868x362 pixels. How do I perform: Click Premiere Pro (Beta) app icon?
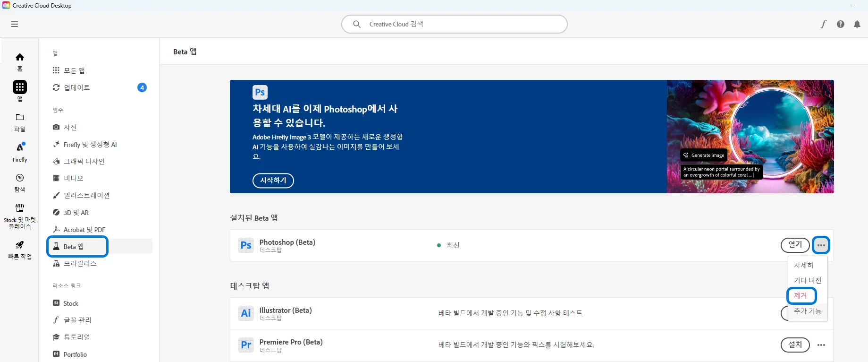pos(246,345)
